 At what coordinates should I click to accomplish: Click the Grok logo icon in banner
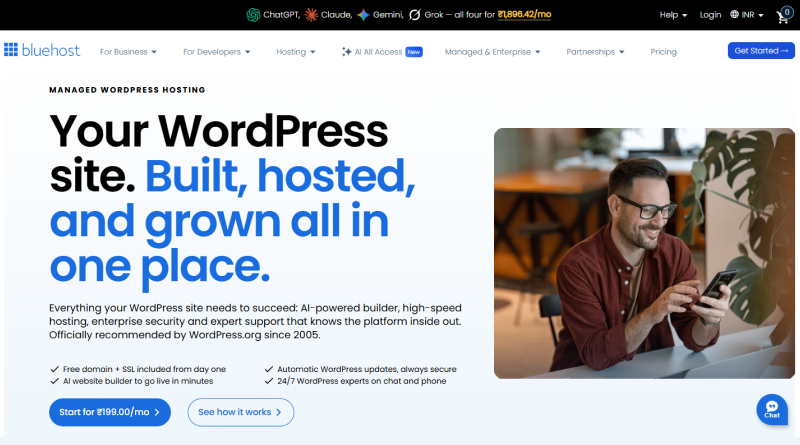[x=415, y=15]
